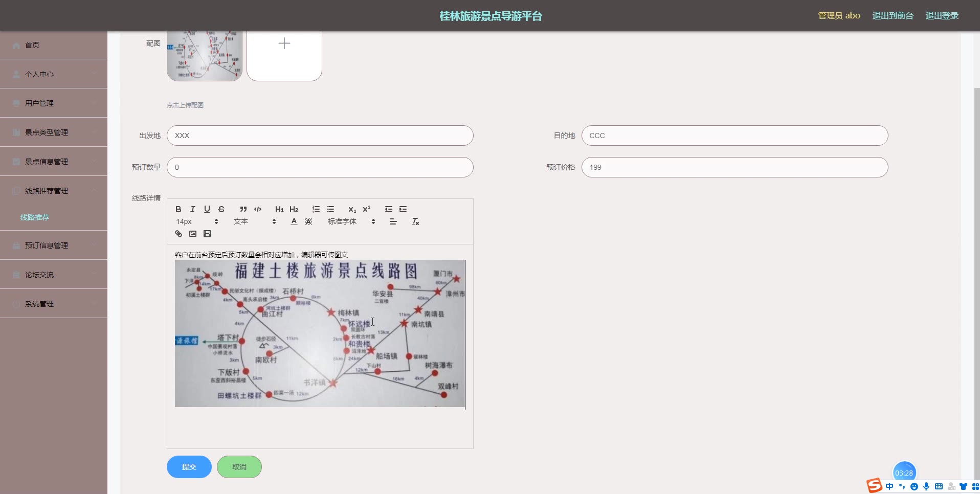Expand the 景点信息管理 chevron

pos(94,162)
